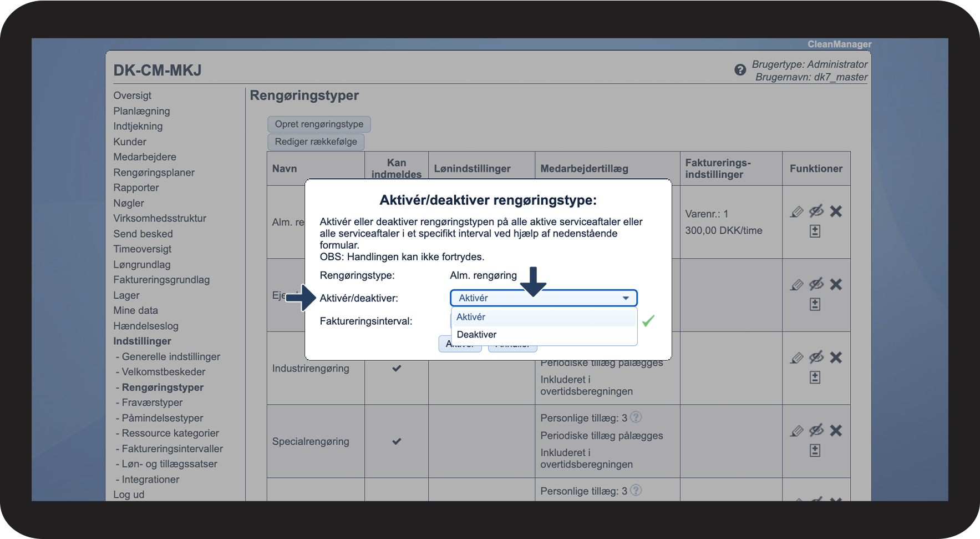Open Lager in sidebar
Image resolution: width=980 pixels, height=539 pixels.
coord(126,295)
